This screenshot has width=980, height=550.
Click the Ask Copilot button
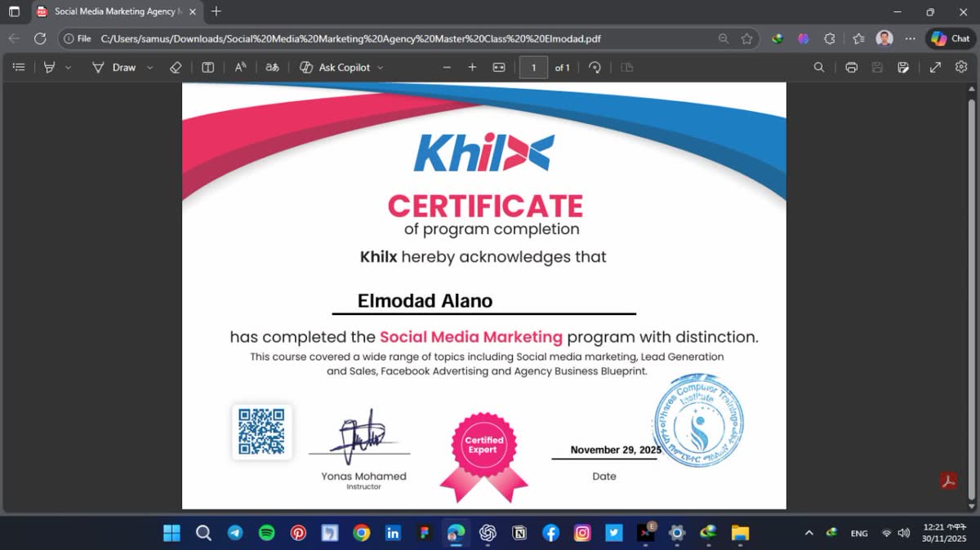coord(335,68)
